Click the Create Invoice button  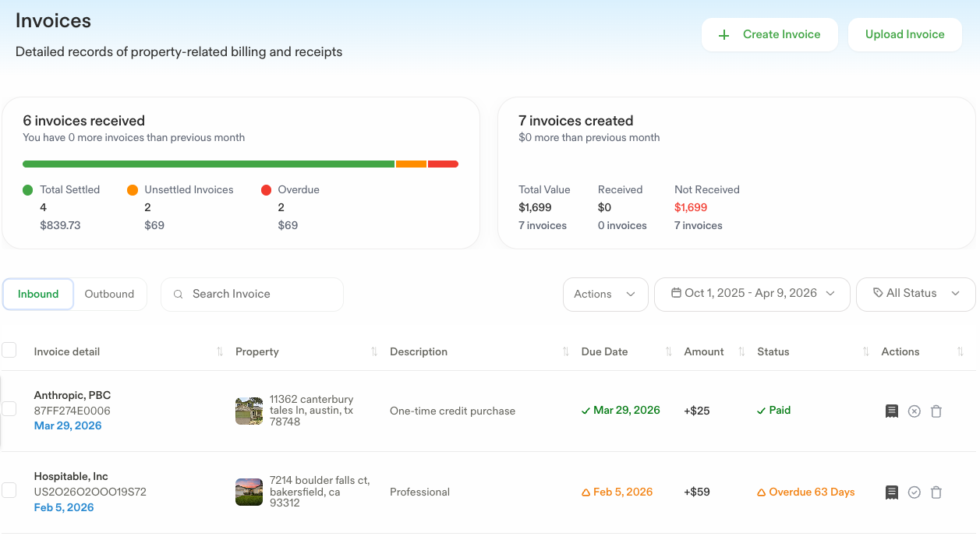point(769,35)
